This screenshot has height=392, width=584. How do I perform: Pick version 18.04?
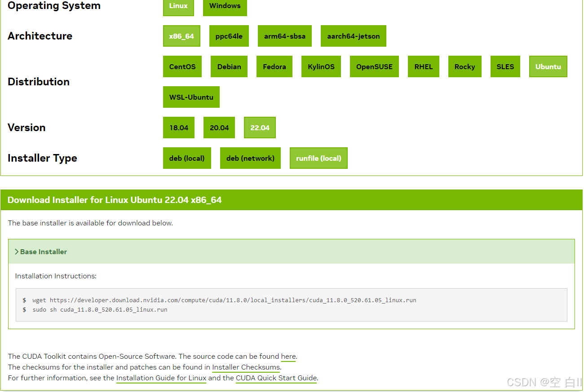179,128
